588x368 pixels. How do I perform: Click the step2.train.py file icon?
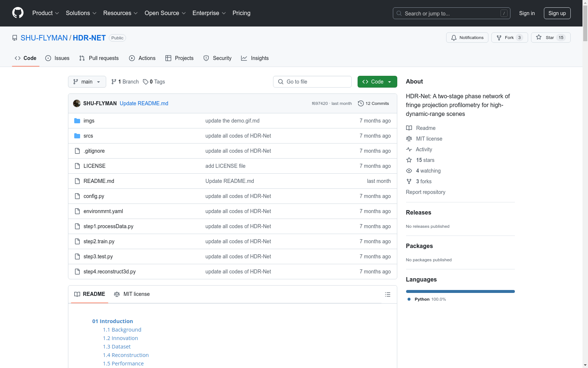[x=77, y=241]
